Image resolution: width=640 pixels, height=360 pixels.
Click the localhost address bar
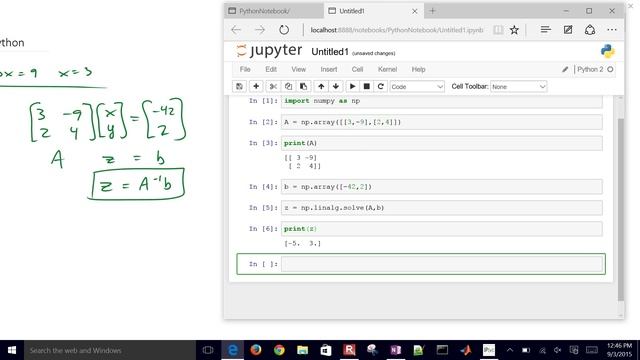click(397, 30)
